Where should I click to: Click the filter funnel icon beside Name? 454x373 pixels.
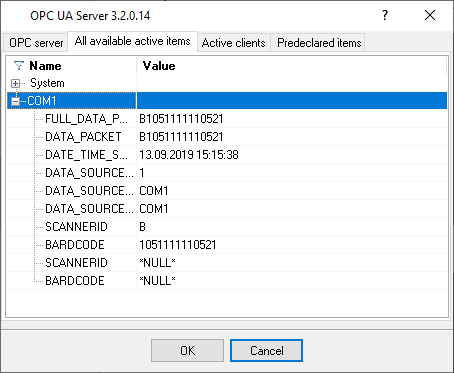19,66
